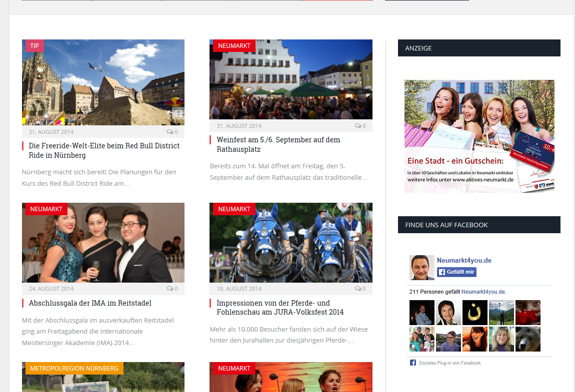Click video film icon on Red Bull image
575x392 pixels.
tap(178, 113)
